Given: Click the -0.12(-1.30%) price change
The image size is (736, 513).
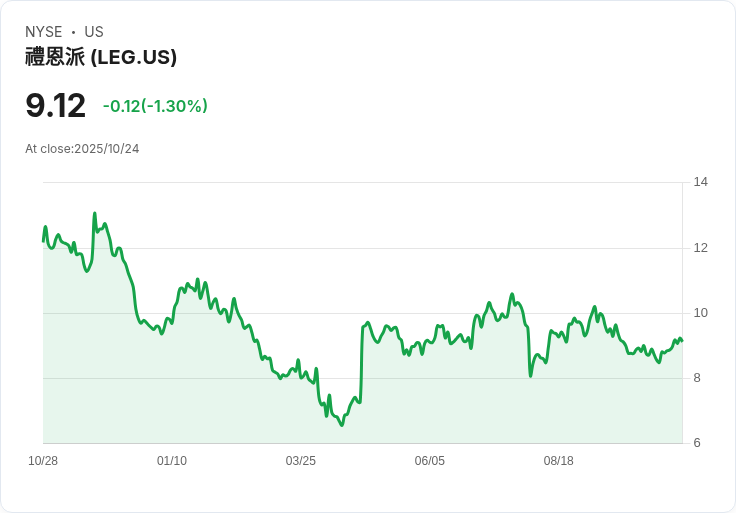Looking at the screenshot, I should coord(155,106).
